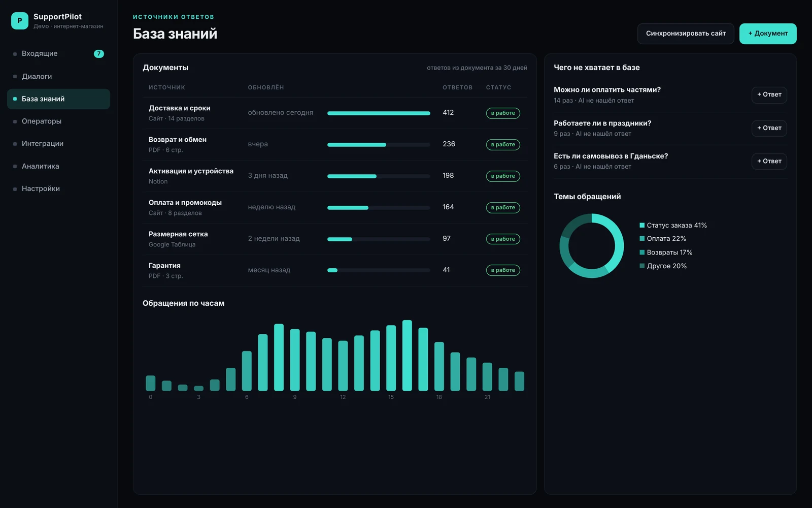Image resolution: width=812 pixels, height=508 pixels.
Task: Click the tallest bar in Обращения по часам
Action: pyautogui.click(x=407, y=355)
